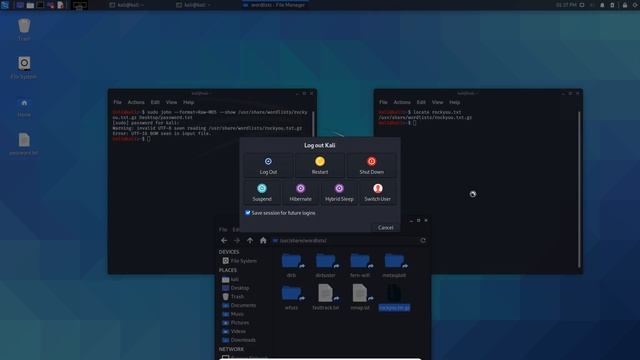Uncheck Save session for future logins

click(248, 213)
